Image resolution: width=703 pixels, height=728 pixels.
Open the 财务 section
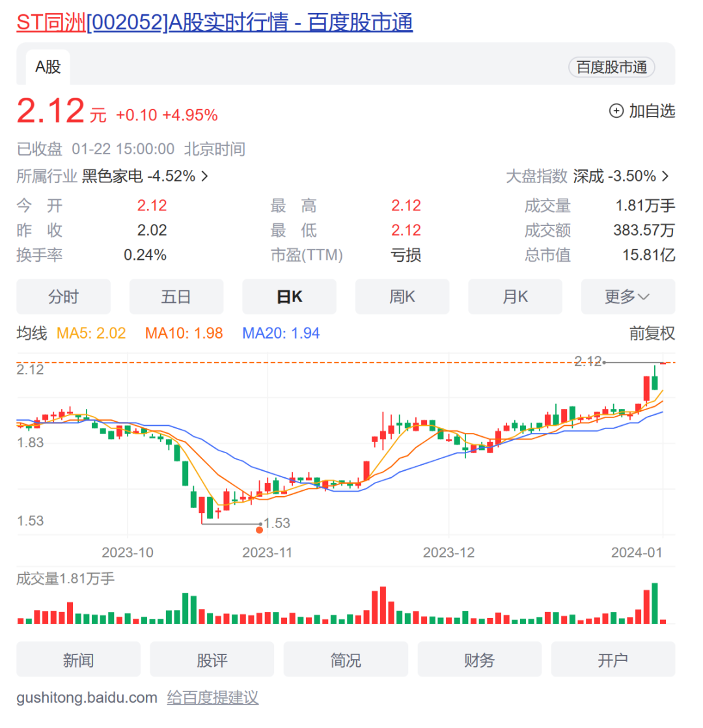pyautogui.click(x=479, y=660)
